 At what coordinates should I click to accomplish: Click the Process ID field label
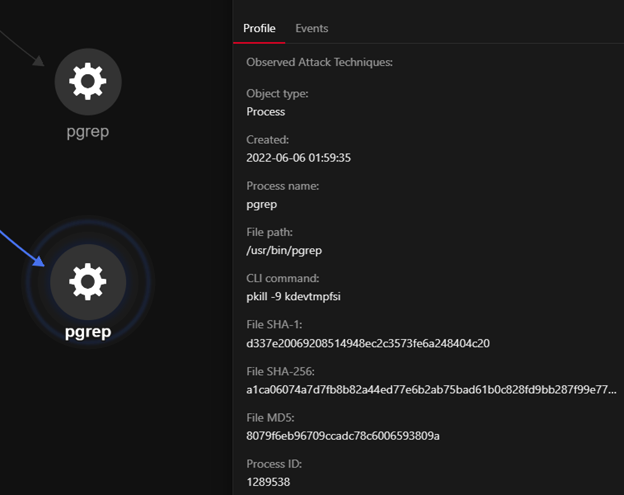(273, 464)
